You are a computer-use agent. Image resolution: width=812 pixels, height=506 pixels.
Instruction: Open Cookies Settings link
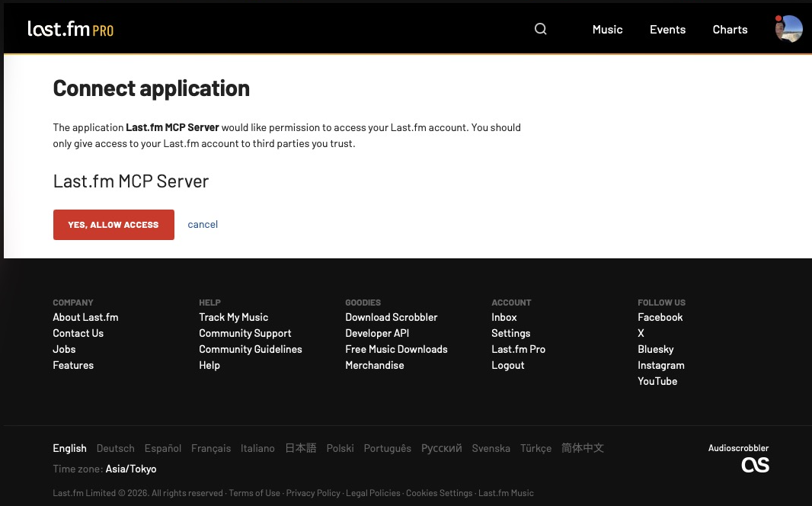440,493
